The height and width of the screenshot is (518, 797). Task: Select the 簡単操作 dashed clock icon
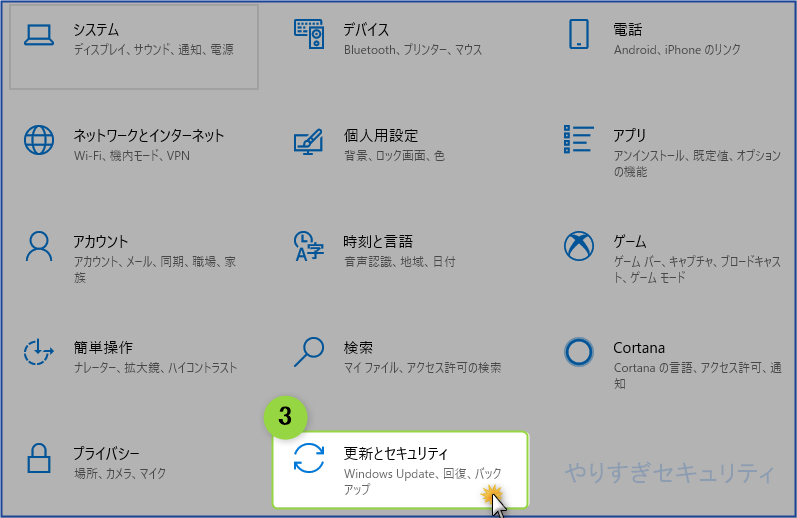(x=39, y=352)
